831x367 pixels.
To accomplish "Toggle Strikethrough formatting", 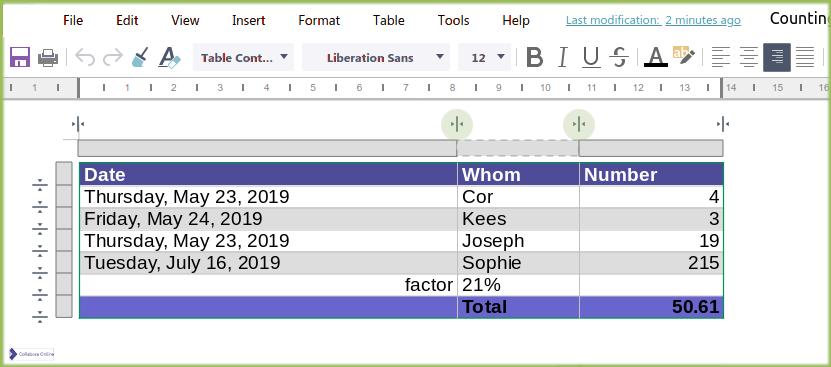I will [618, 57].
